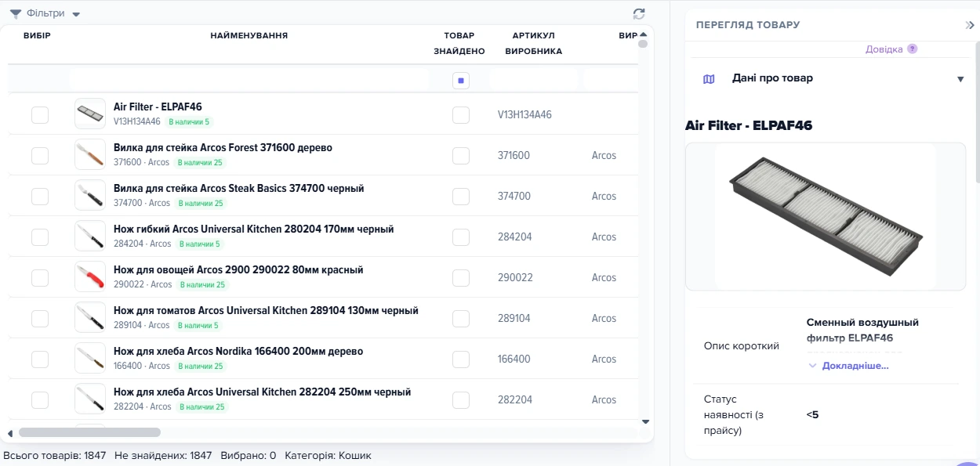Refresh the product list
Viewport: 980px width, 466px height.
click(639, 13)
